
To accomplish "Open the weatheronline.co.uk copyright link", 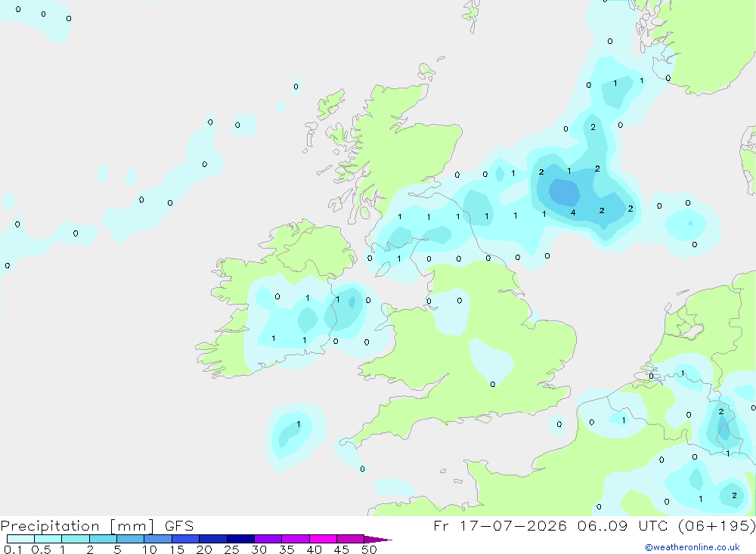I will click(692, 547).
